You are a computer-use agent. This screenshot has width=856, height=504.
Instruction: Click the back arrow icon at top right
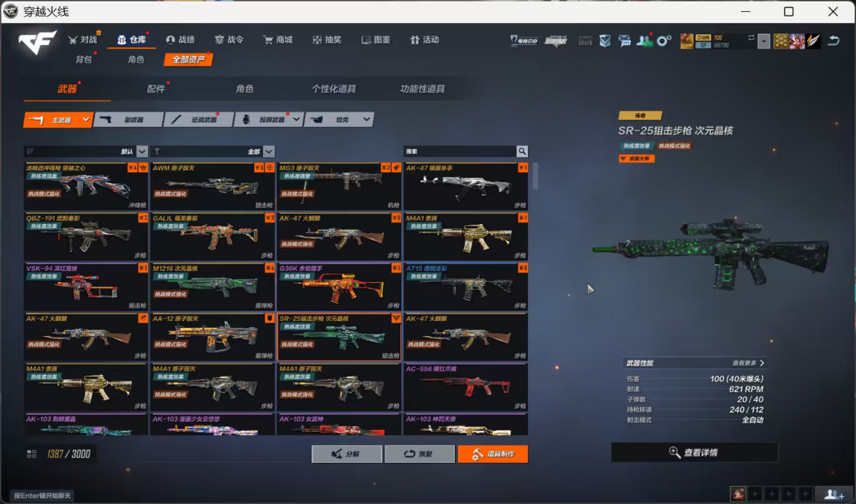(x=834, y=40)
